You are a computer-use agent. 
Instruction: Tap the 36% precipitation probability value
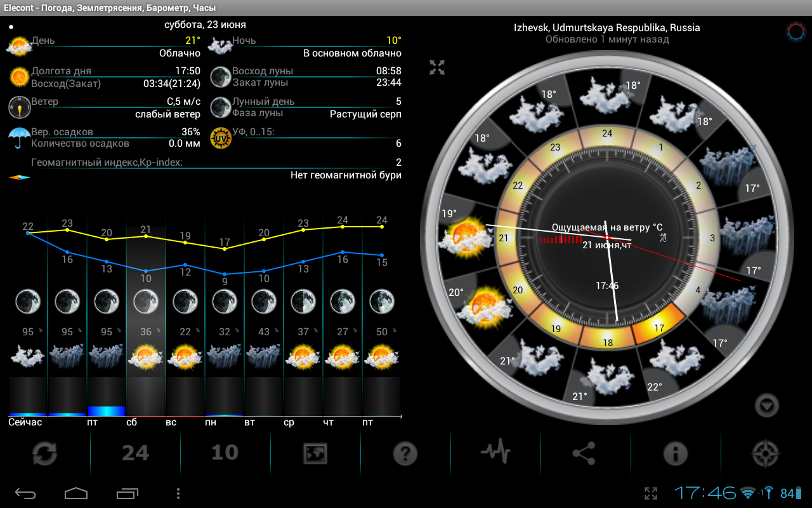pos(191,132)
